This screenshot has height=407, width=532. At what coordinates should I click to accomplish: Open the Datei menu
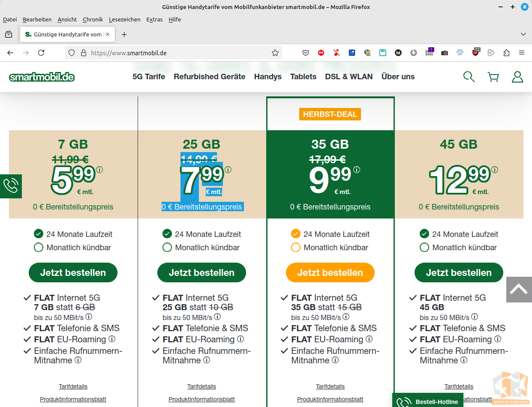pos(10,19)
